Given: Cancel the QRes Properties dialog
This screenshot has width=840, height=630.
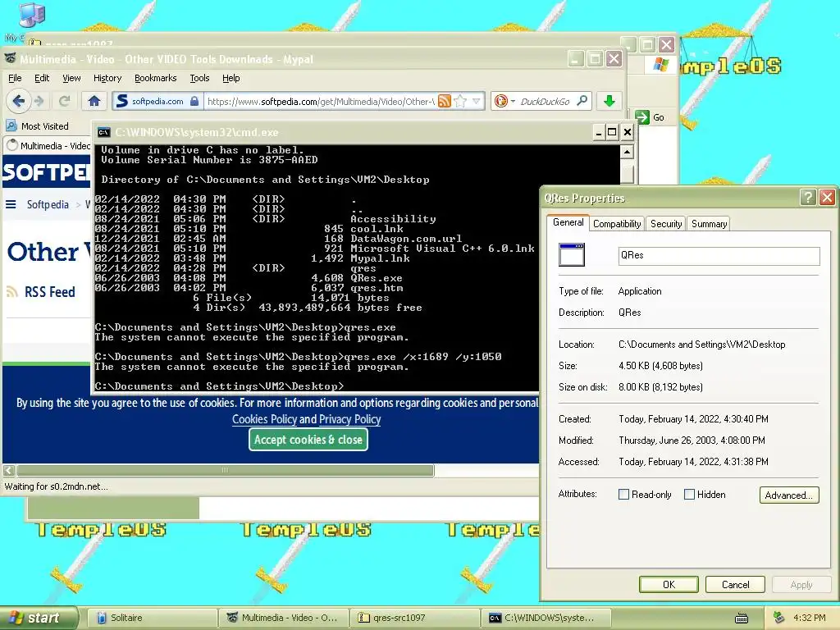Looking at the screenshot, I should point(735,584).
